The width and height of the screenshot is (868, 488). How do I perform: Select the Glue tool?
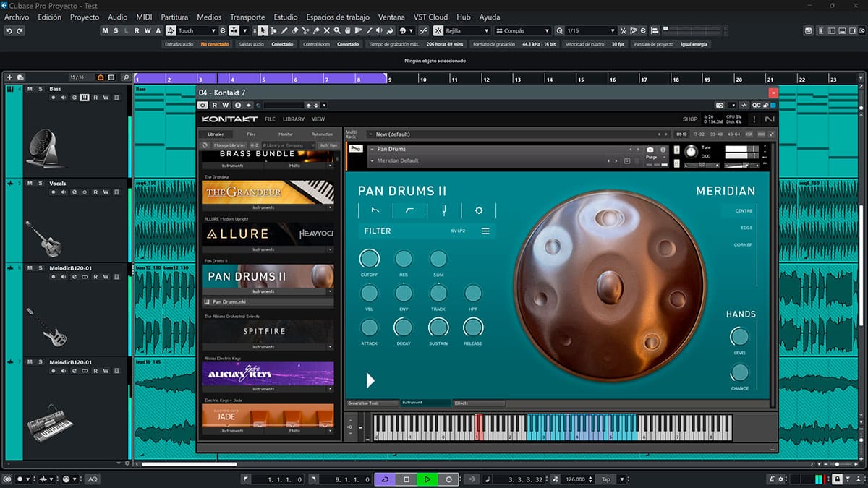pyautogui.click(x=317, y=31)
